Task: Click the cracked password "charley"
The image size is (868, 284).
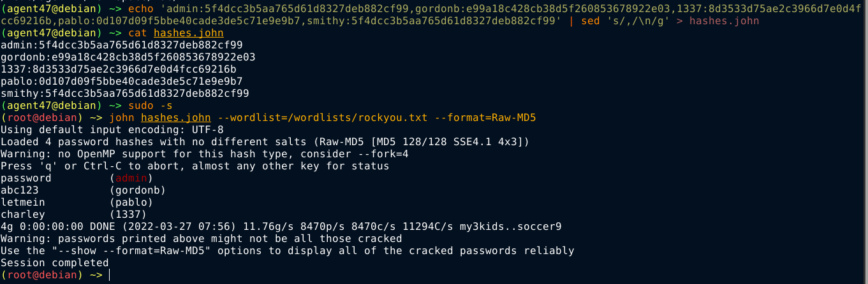Action: [23, 215]
